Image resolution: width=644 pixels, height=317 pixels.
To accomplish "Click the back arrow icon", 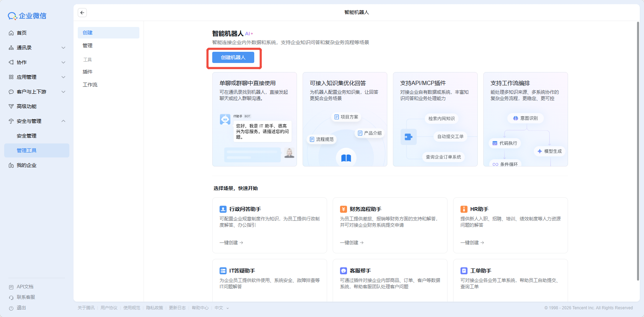I will 82,13.
